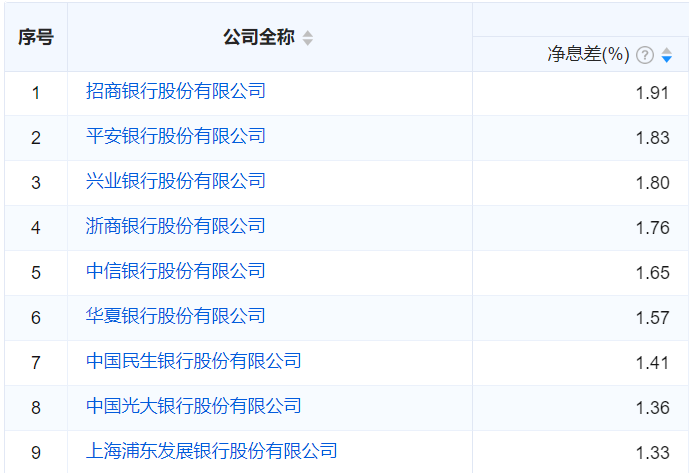The width and height of the screenshot is (689, 473).
Task: Select the 1.65 value cell
Action: click(x=580, y=273)
